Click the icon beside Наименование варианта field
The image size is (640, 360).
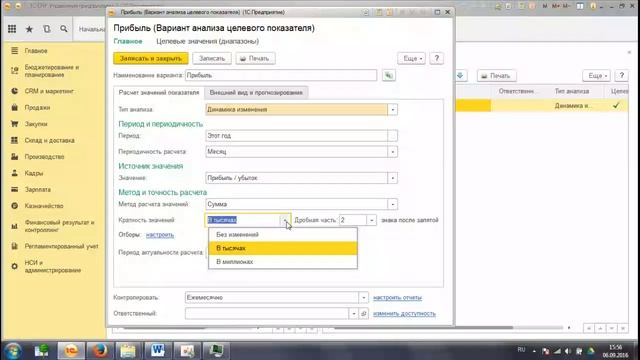(x=389, y=76)
